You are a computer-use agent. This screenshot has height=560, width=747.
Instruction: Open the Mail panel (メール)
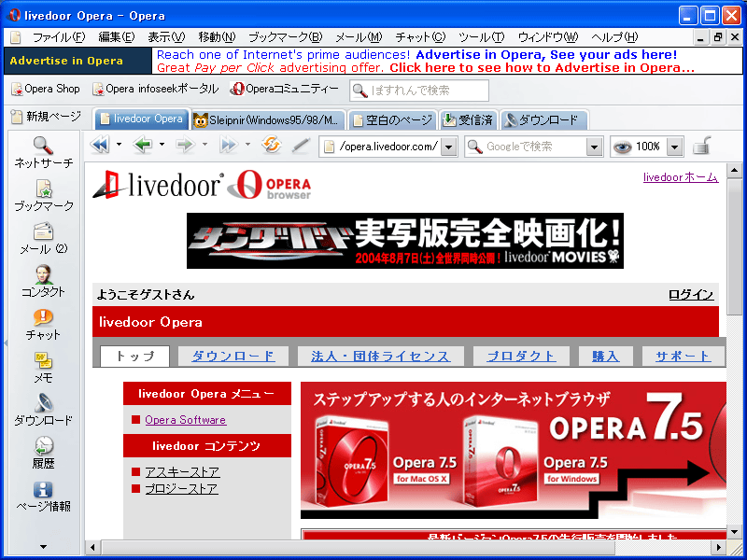(x=43, y=238)
